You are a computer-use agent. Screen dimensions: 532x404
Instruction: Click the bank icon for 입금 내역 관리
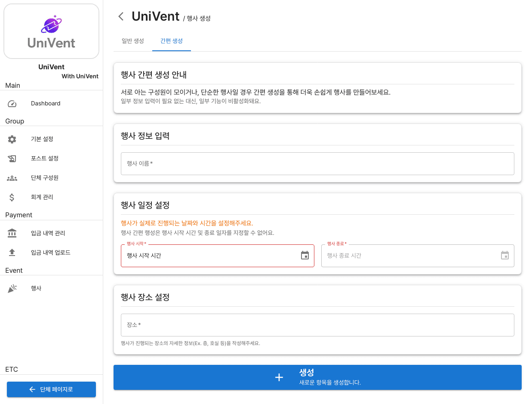(x=12, y=233)
